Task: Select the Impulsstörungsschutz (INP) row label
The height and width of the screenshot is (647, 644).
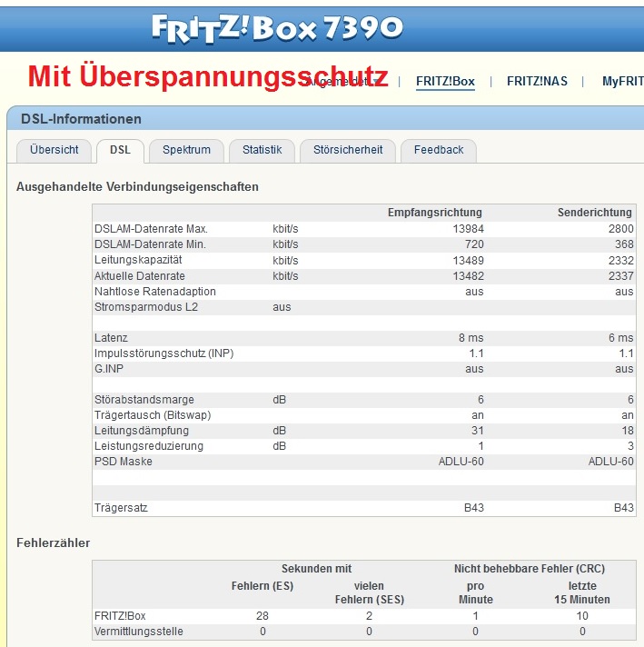Action: (x=163, y=353)
